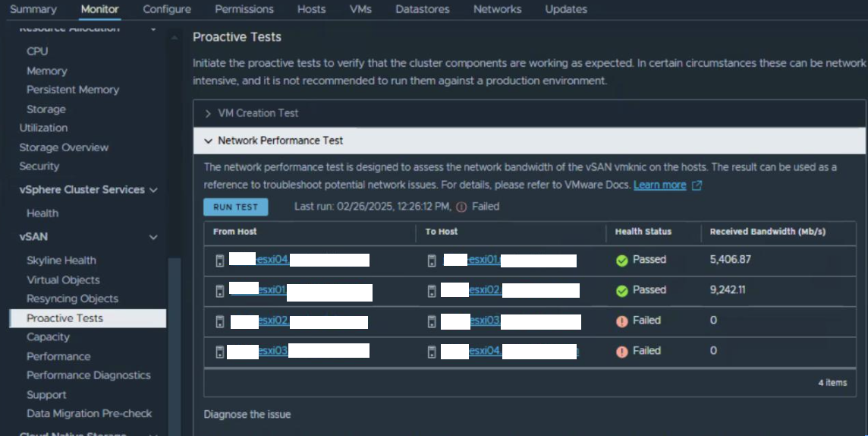Sort by To Host column header
This screenshot has width=868, height=436.
click(x=442, y=232)
